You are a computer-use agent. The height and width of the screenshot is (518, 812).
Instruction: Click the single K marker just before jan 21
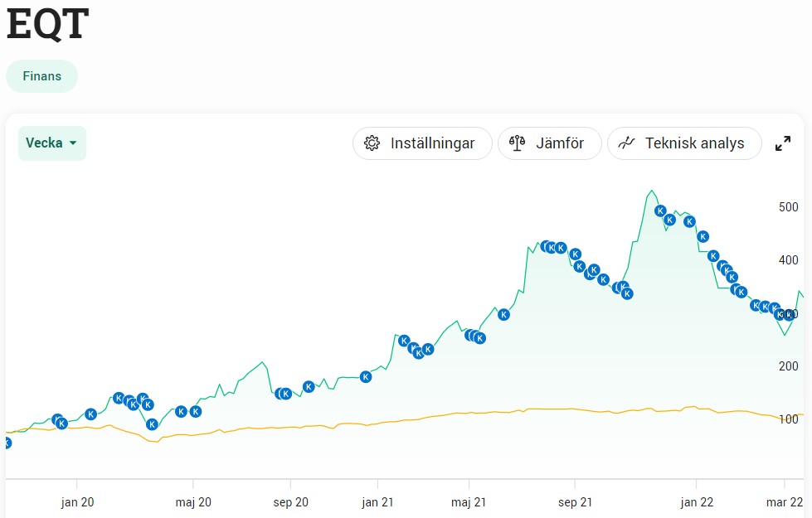(x=366, y=376)
